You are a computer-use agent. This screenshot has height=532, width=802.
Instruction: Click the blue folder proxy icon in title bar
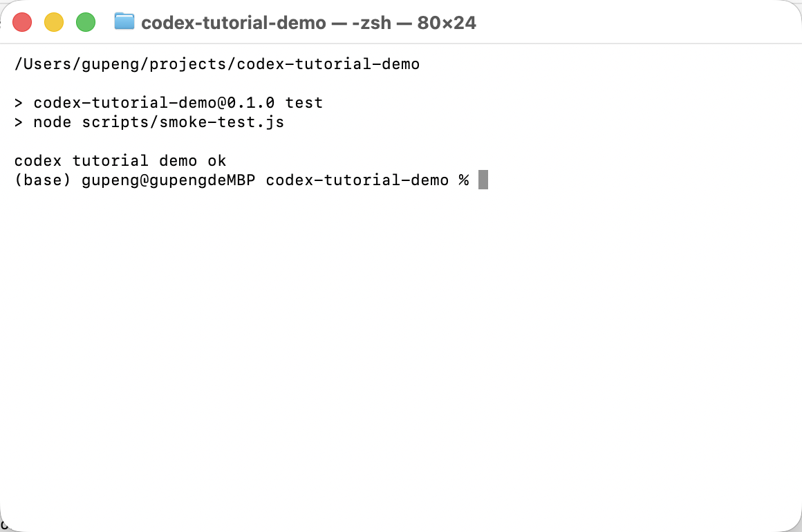124,22
